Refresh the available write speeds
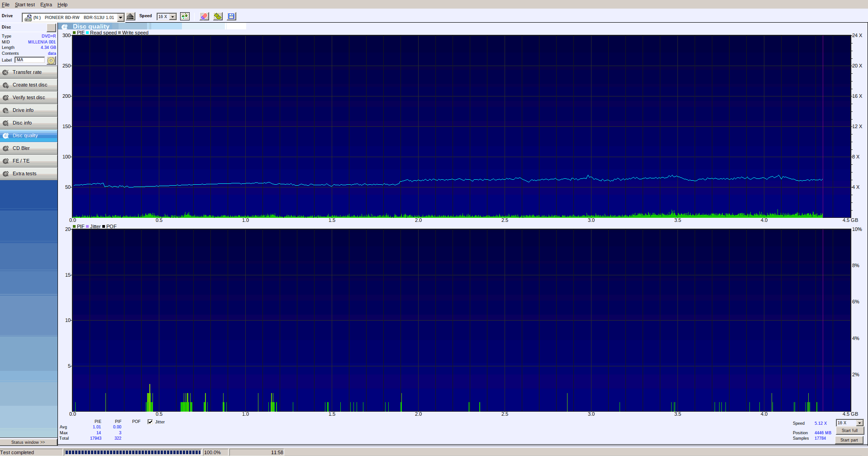 [185, 16]
